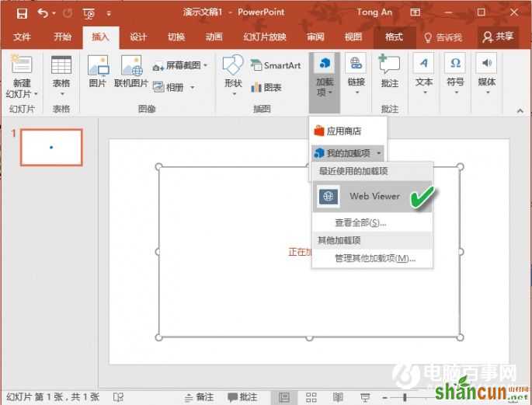Open the 形状 shapes gallery
This screenshot has height=405, width=532.
[234, 75]
